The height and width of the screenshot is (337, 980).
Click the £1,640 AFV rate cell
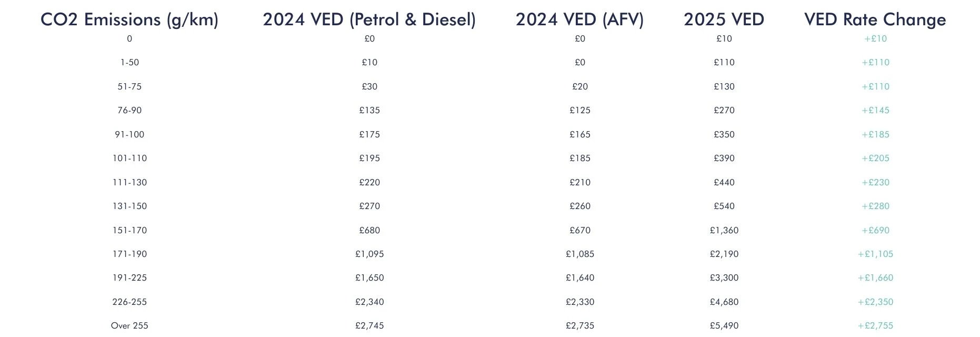[580, 277]
